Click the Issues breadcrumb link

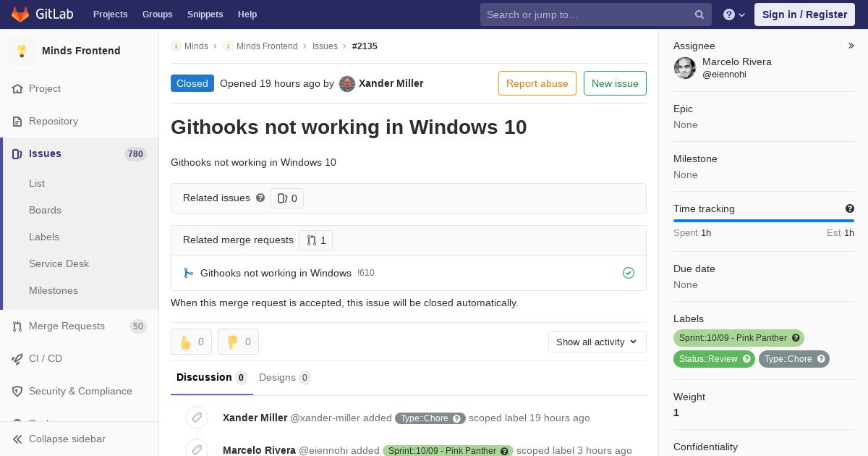325,46
